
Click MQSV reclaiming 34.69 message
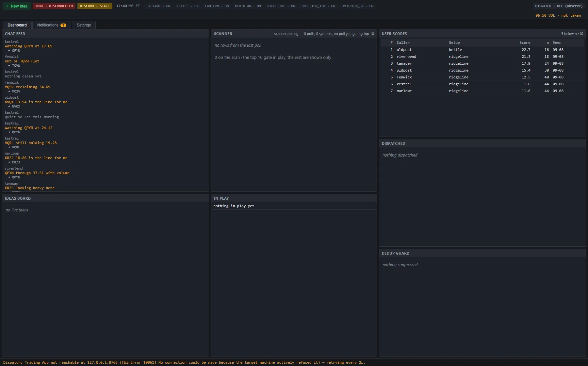[x=27, y=87]
